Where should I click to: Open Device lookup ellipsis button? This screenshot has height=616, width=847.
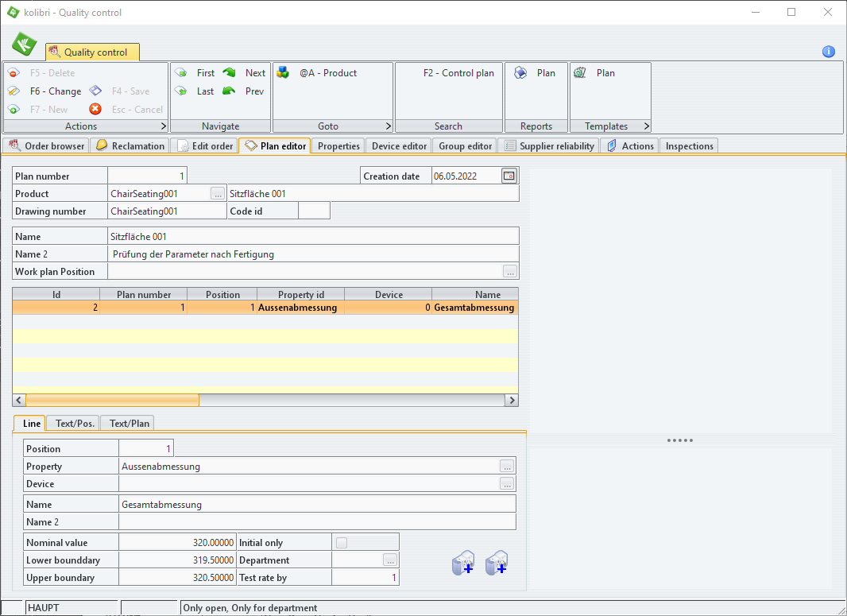click(507, 483)
